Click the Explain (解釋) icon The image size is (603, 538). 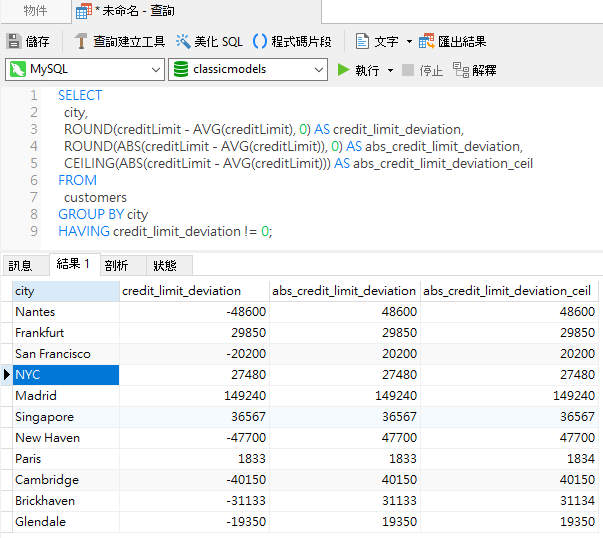click(461, 70)
